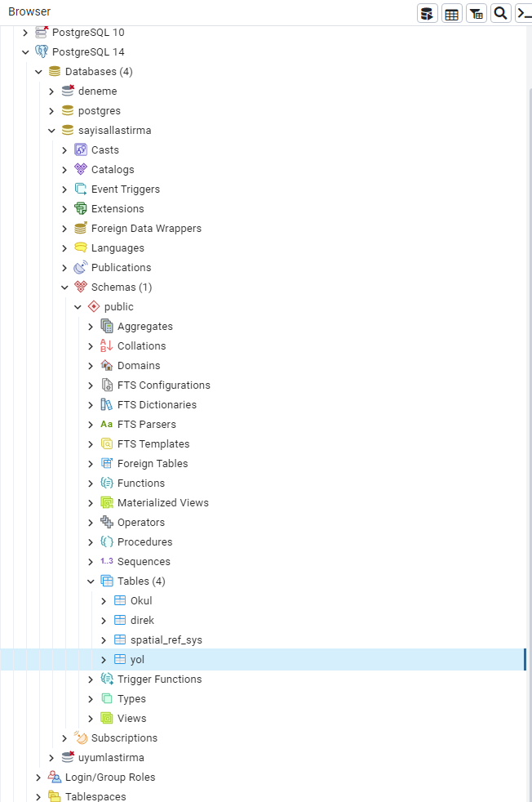This screenshot has width=532, height=802.
Task: Click the Browser panel title
Action: (29, 11)
